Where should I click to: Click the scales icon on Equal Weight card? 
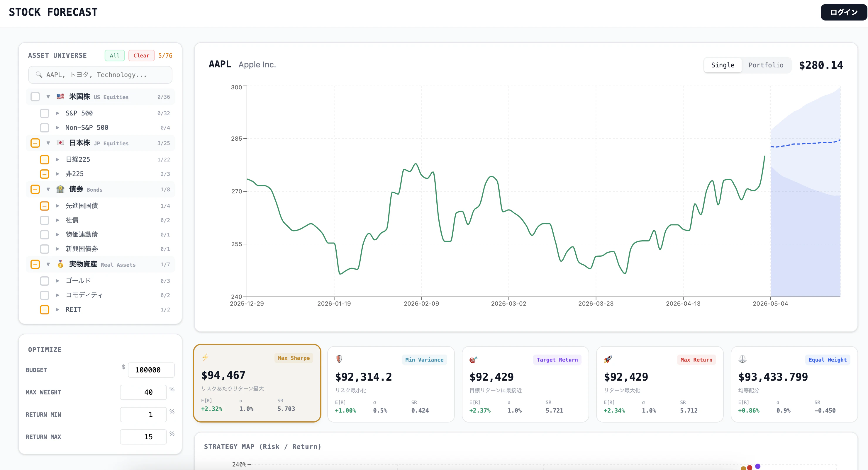point(742,359)
